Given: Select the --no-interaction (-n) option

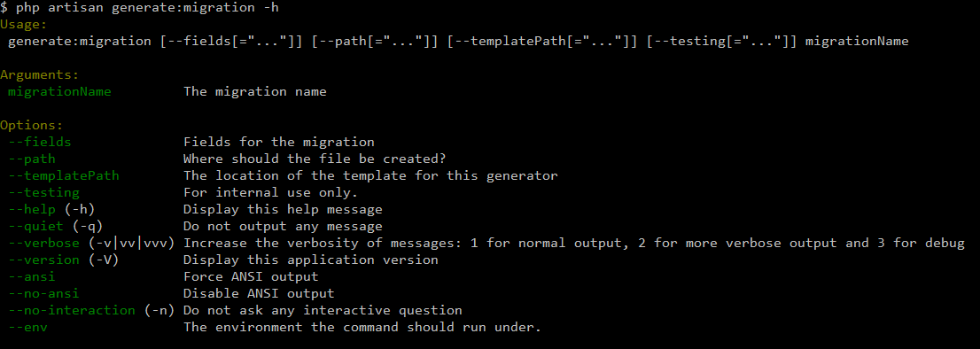Looking at the screenshot, I should (91, 310).
